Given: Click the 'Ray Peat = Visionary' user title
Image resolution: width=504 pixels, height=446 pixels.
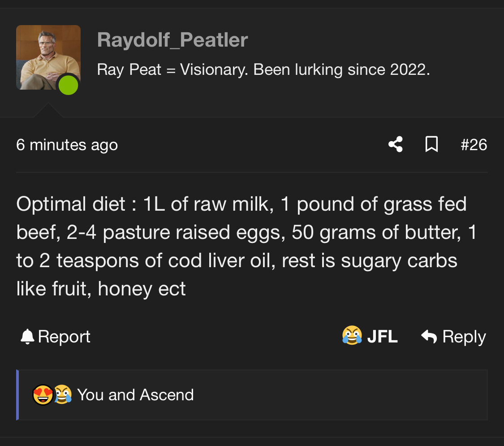Looking at the screenshot, I should click(263, 69).
